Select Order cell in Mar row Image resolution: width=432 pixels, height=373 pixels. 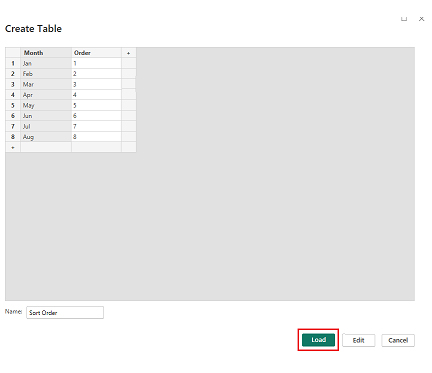point(96,84)
